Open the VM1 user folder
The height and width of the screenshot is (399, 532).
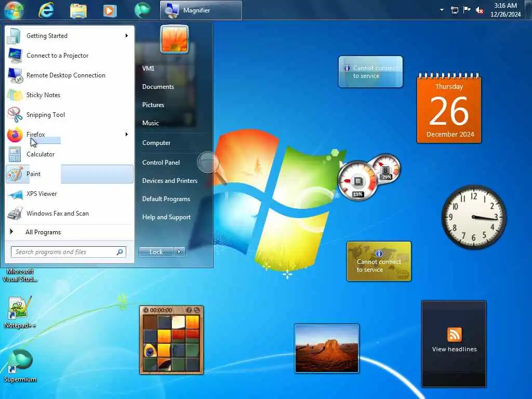tap(148, 68)
